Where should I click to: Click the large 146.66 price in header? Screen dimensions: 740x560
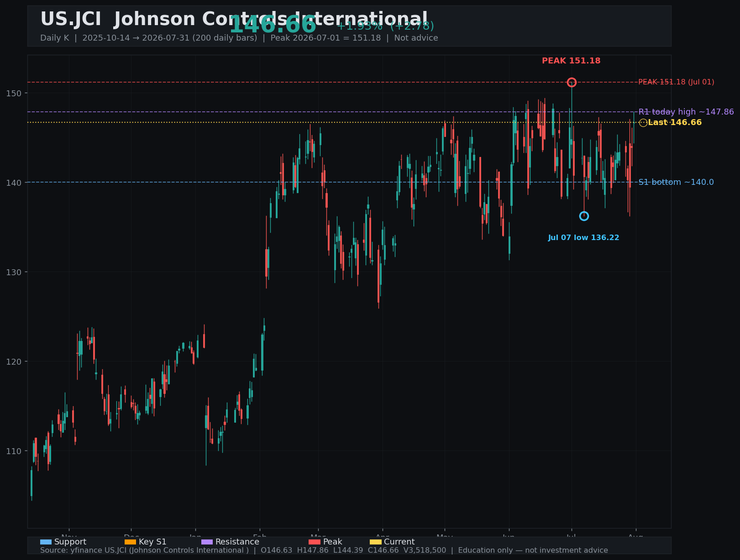tap(273, 25)
